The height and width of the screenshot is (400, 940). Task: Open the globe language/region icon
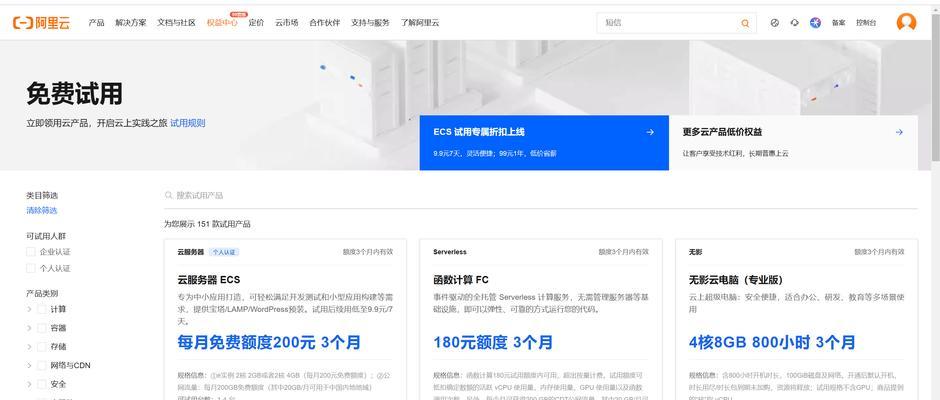tap(775, 23)
